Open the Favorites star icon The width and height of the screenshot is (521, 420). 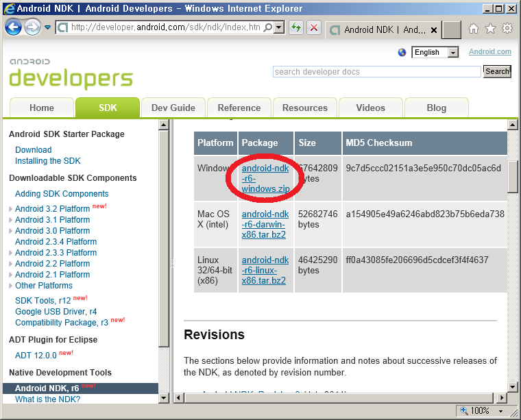point(490,29)
